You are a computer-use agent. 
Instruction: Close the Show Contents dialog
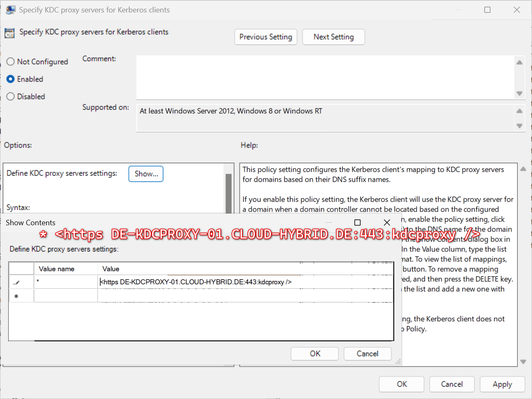click(387, 223)
